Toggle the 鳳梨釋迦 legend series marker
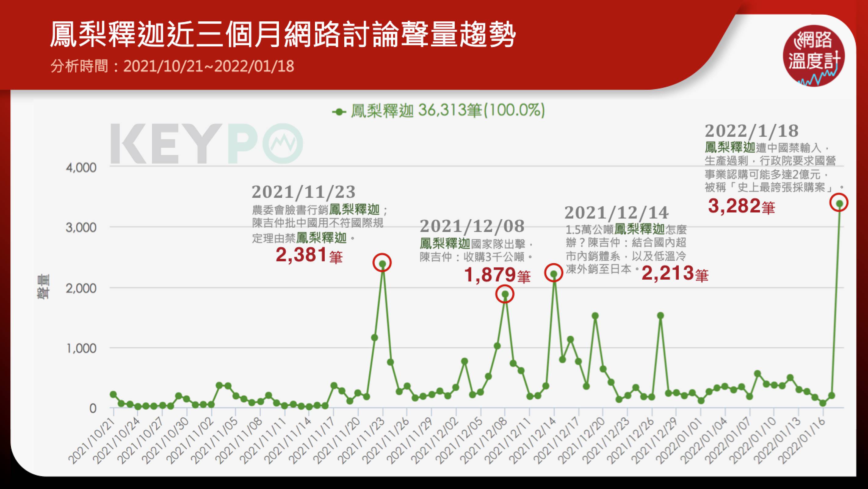868x489 pixels. point(339,112)
